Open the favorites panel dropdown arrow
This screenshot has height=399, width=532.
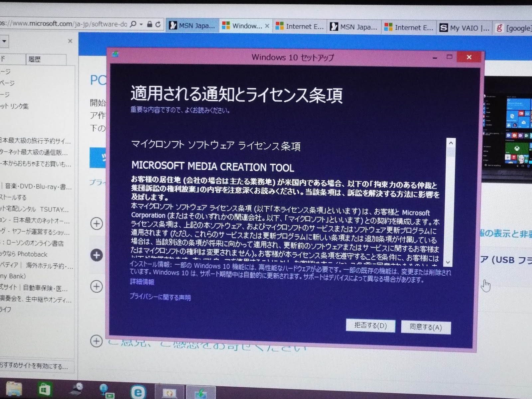pyautogui.click(x=4, y=42)
